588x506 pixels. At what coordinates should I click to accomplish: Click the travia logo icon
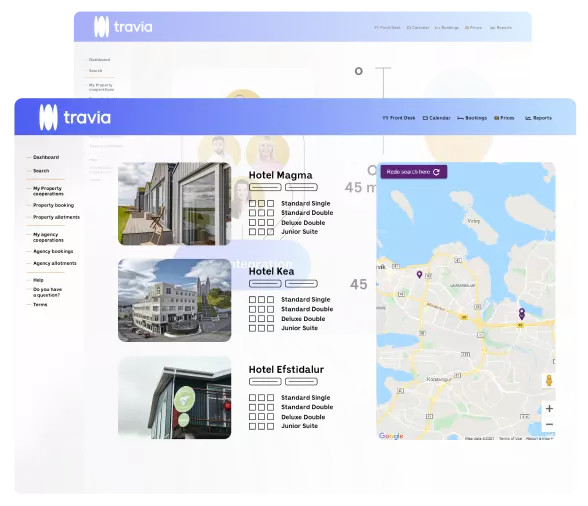pyautogui.click(x=48, y=117)
